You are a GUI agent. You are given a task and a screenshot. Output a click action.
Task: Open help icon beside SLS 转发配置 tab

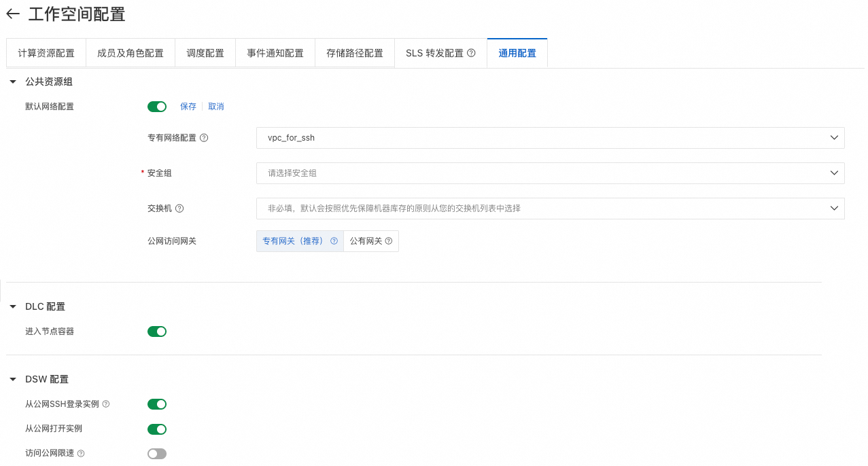(x=472, y=53)
